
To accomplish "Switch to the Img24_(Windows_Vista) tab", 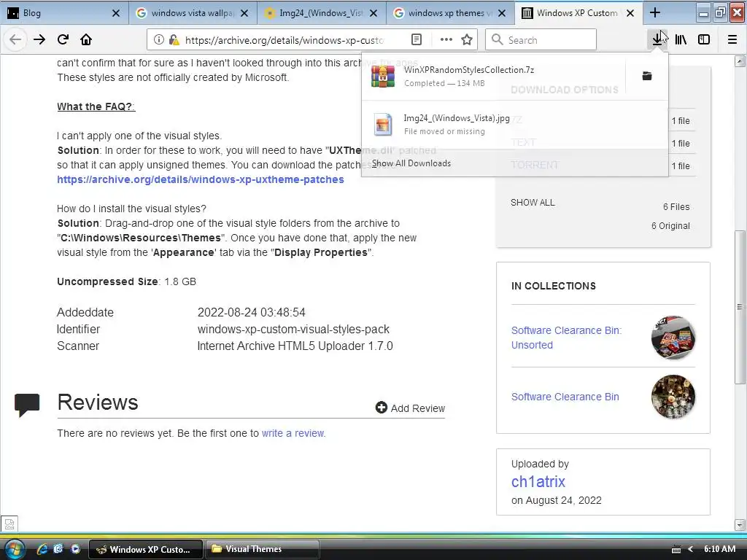I will (x=322, y=13).
